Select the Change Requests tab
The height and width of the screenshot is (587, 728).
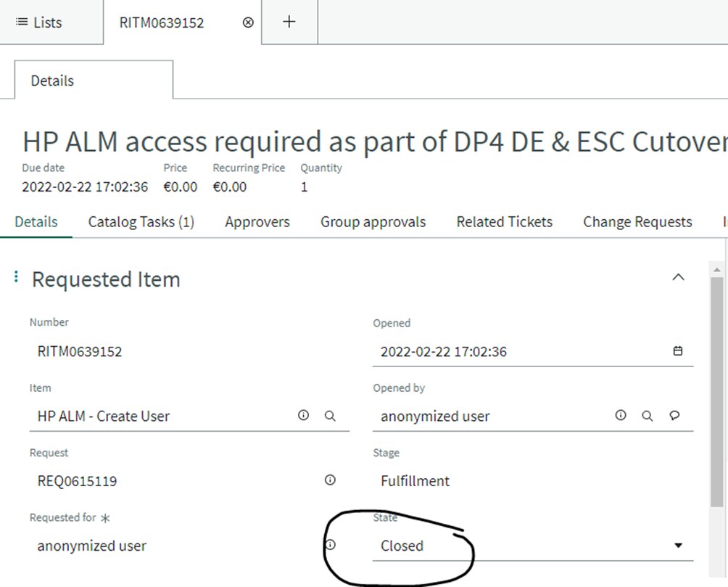(637, 222)
